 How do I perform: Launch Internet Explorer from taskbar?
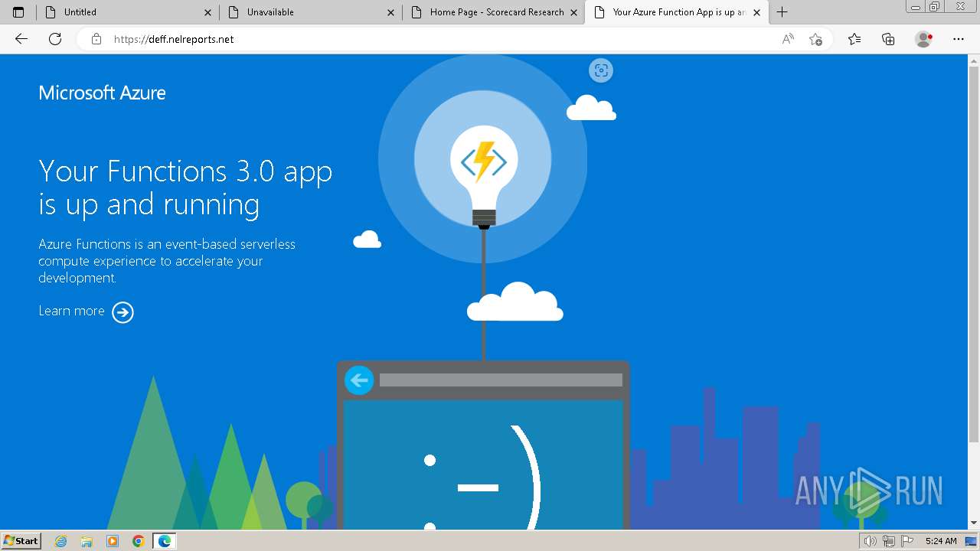tap(61, 541)
